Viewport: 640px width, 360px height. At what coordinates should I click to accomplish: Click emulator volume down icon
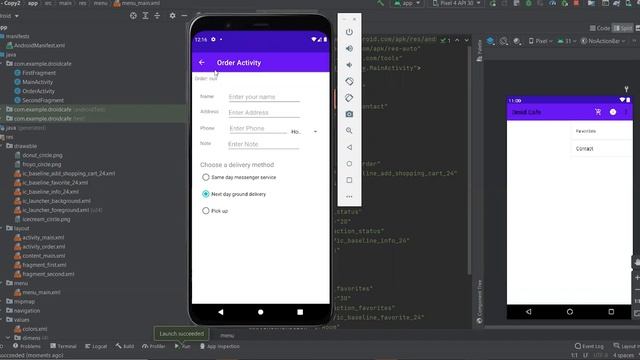click(349, 65)
